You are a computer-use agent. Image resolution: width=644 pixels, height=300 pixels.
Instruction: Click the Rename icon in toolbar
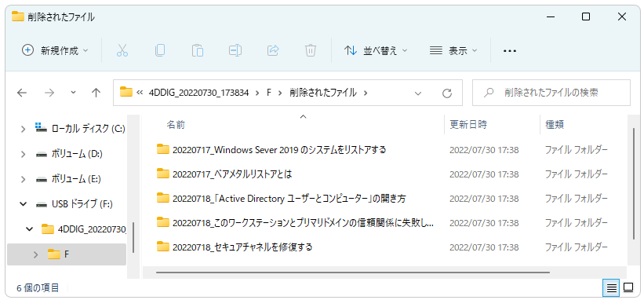tap(235, 50)
